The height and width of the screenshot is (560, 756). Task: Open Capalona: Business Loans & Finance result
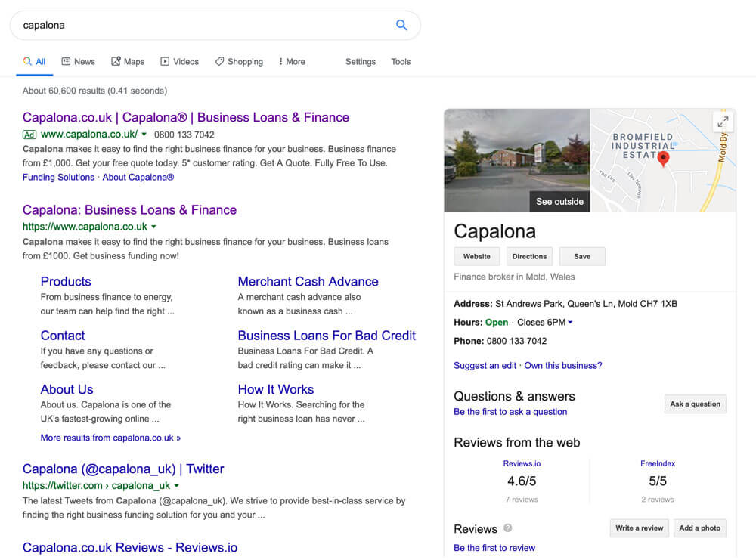point(130,210)
